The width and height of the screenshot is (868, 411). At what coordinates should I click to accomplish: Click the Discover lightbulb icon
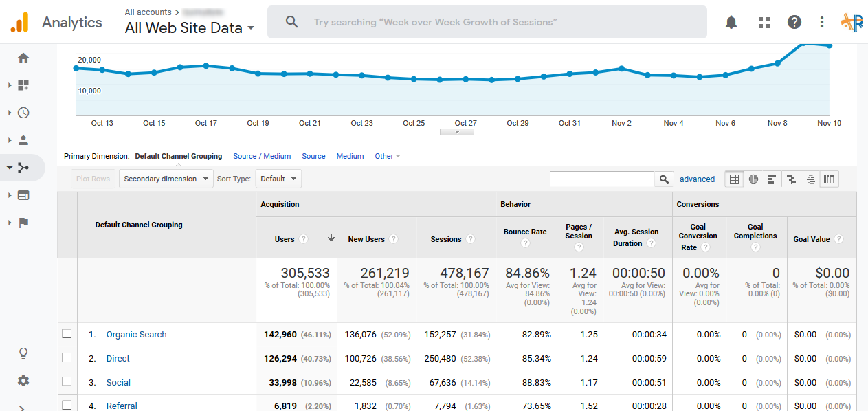click(x=23, y=353)
